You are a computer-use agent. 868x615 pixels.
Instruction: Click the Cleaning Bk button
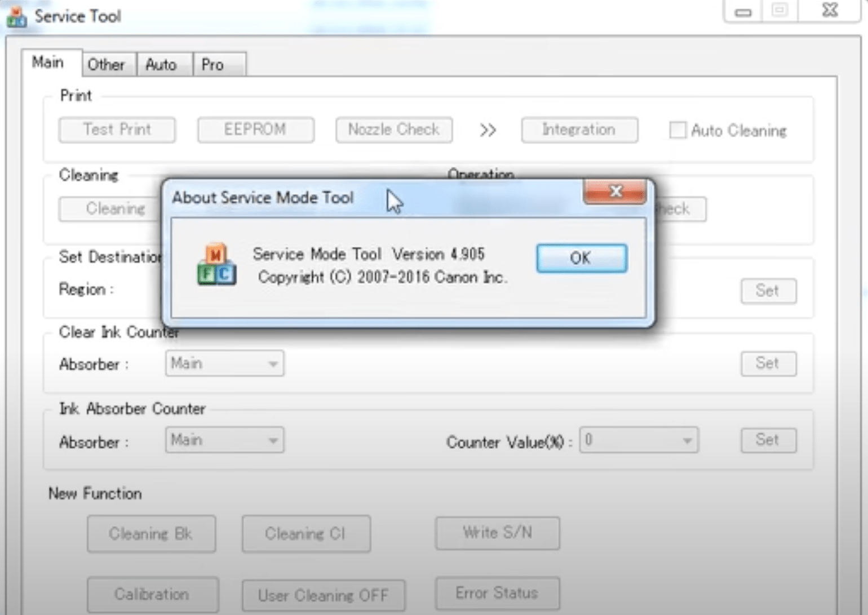(x=151, y=533)
